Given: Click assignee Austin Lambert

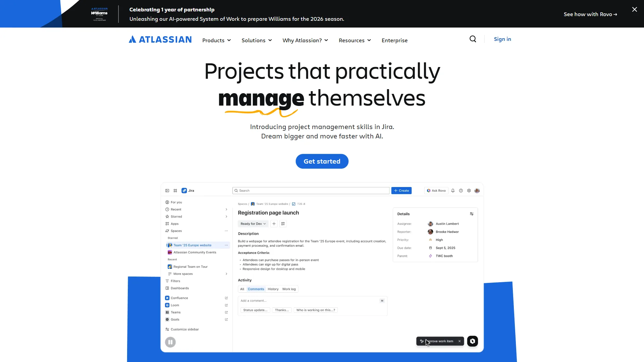Looking at the screenshot, I should tap(443, 224).
